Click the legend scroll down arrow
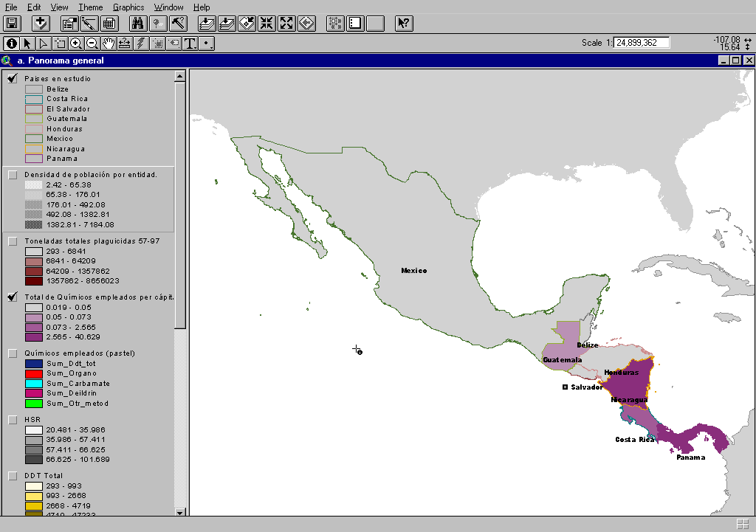 pos(180,512)
